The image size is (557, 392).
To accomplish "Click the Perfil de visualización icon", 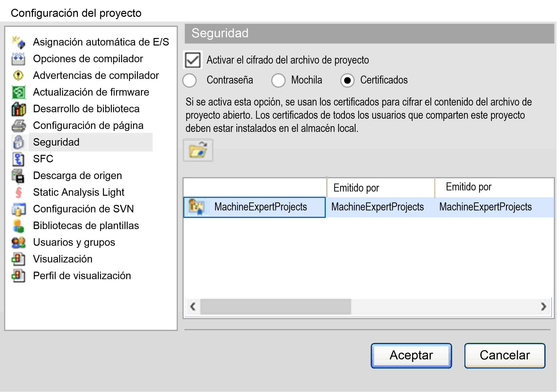I will point(18,276).
